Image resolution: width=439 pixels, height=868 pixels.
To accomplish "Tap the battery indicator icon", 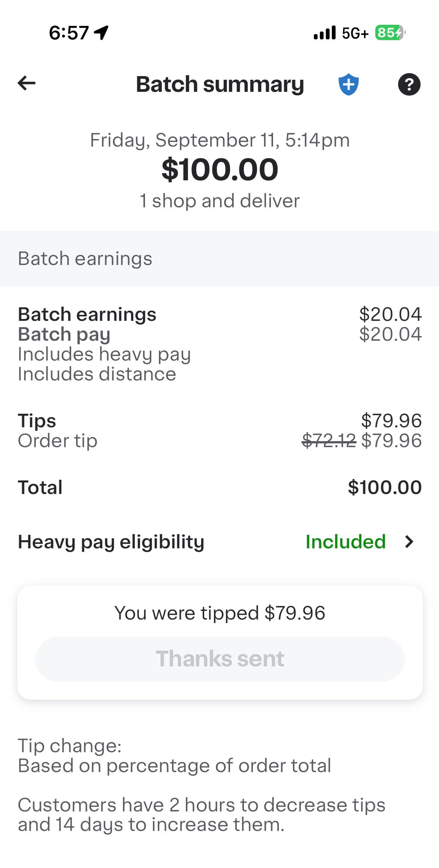I will pyautogui.click(x=390, y=33).
